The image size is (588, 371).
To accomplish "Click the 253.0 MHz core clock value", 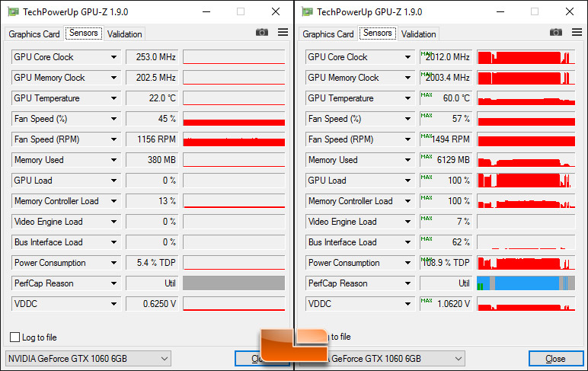I will point(152,57).
